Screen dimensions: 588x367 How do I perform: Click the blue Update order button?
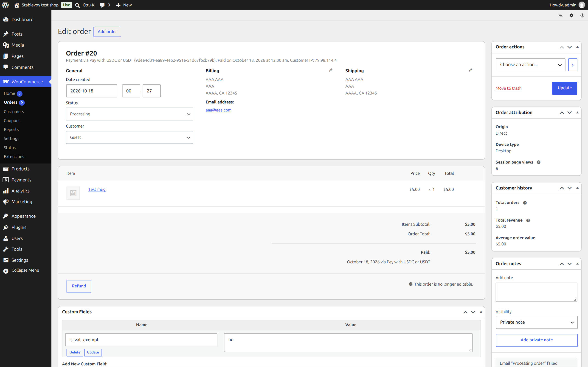click(x=564, y=88)
